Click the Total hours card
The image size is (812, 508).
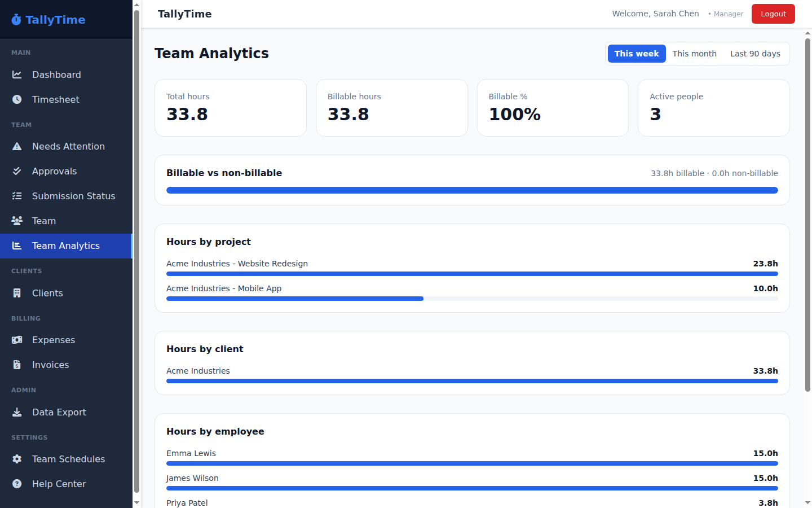click(231, 108)
